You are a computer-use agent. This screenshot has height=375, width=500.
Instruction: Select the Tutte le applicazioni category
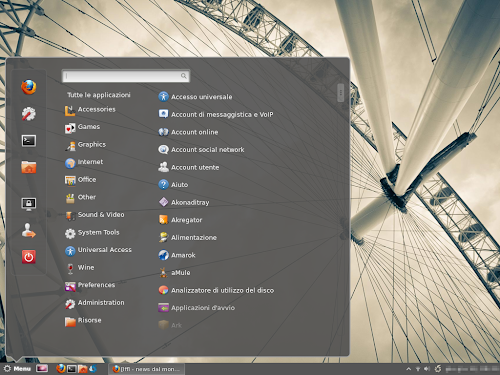pos(99,95)
